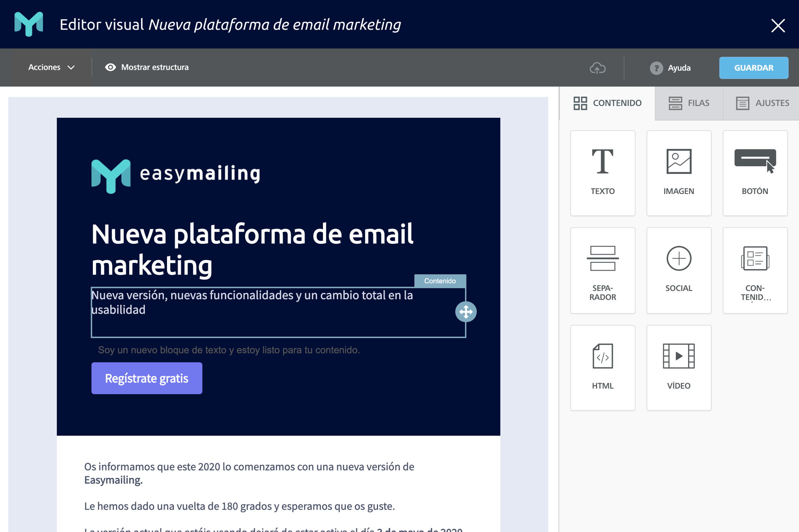The height and width of the screenshot is (532, 799).
Task: Add an Imagen content block
Action: [679, 173]
